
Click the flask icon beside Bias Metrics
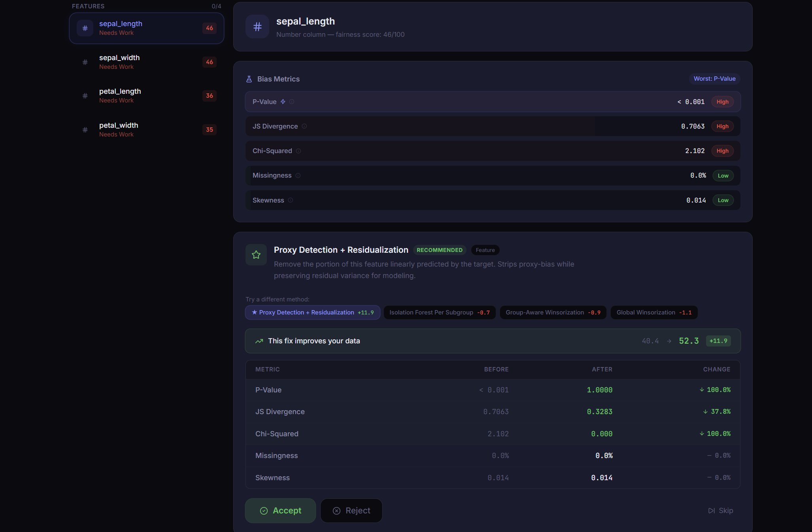(249, 79)
